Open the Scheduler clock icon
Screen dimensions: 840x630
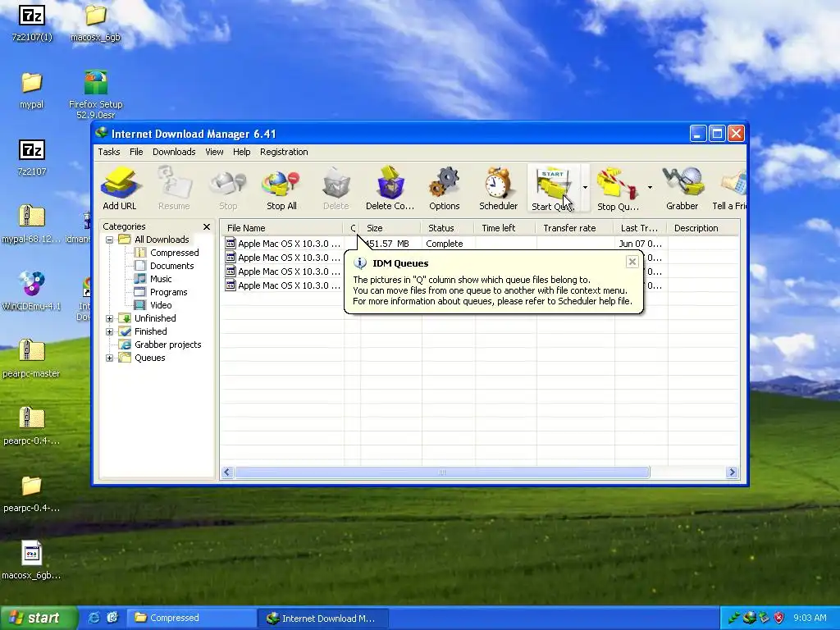498,188
